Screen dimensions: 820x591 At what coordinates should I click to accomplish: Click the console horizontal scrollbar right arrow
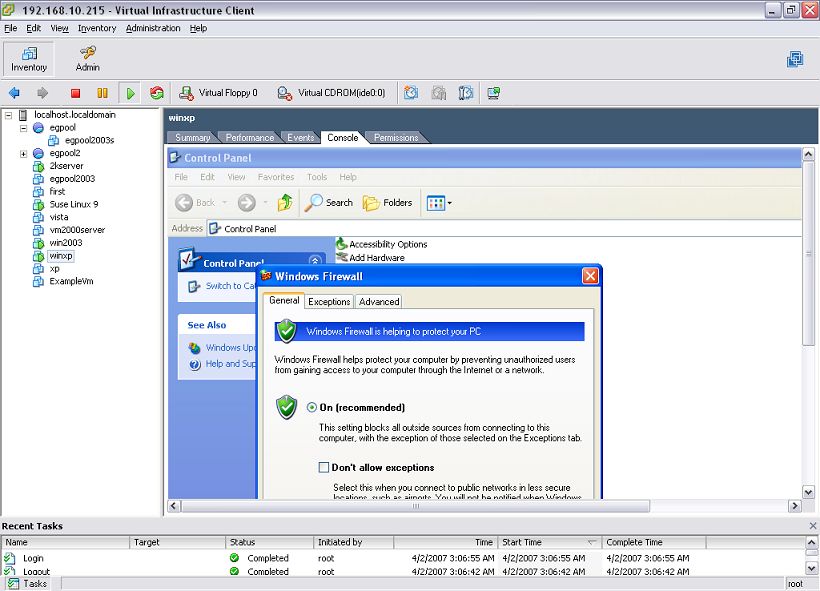pyautogui.click(x=795, y=506)
